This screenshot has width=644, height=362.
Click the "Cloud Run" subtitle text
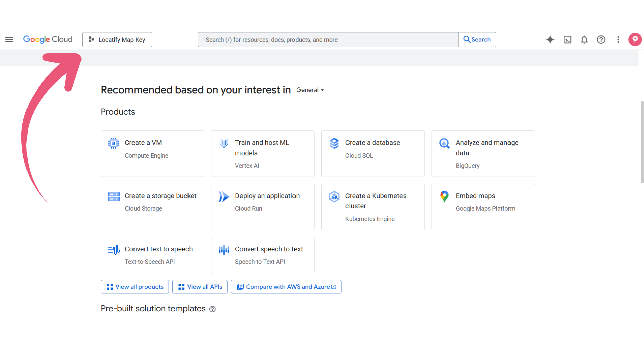pyautogui.click(x=249, y=208)
